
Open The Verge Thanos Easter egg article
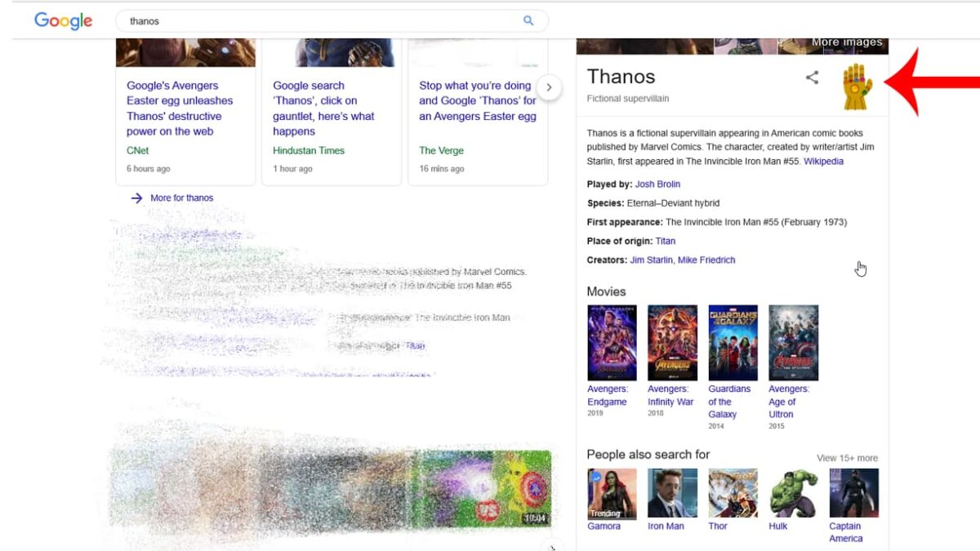pyautogui.click(x=477, y=100)
